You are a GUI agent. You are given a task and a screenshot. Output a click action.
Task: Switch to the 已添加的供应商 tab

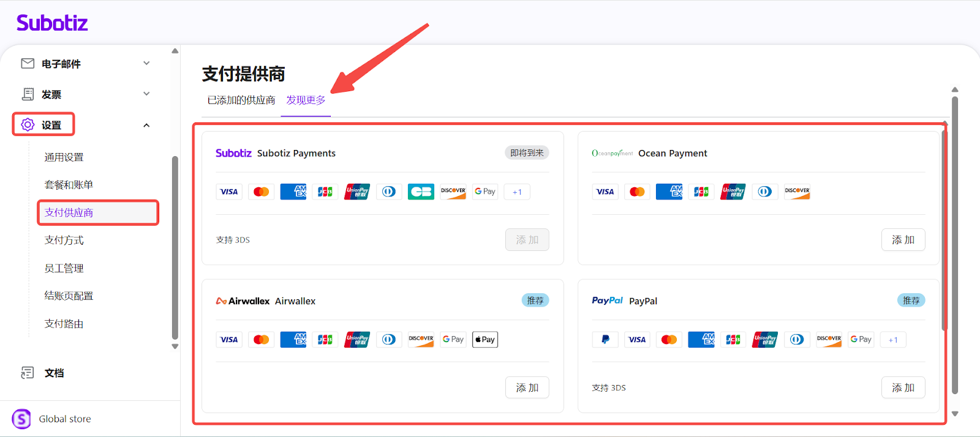click(241, 100)
